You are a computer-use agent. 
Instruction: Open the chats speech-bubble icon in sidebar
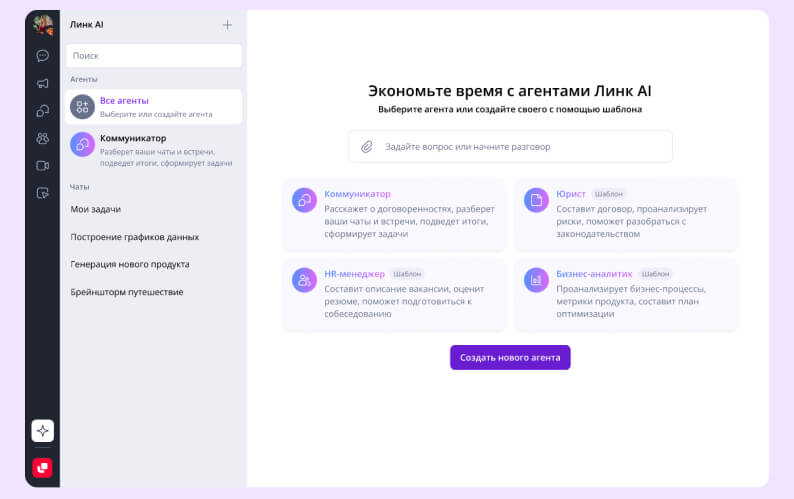[42, 56]
